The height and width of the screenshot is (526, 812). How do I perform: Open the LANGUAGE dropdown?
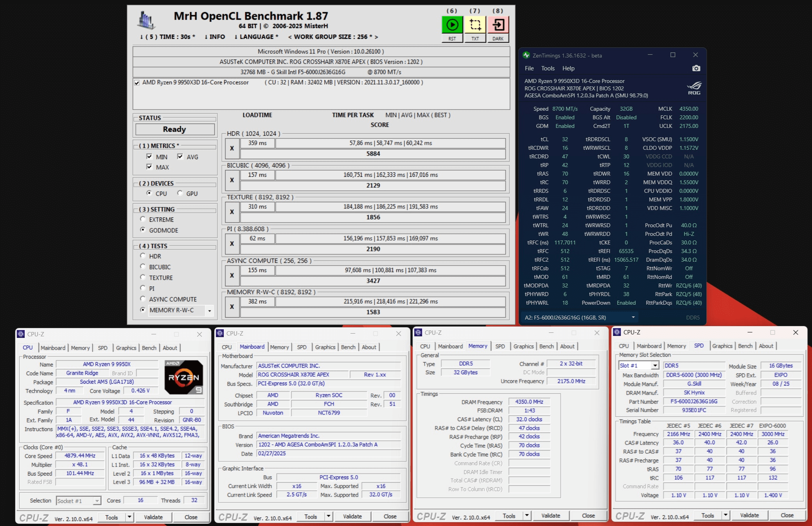[256, 37]
